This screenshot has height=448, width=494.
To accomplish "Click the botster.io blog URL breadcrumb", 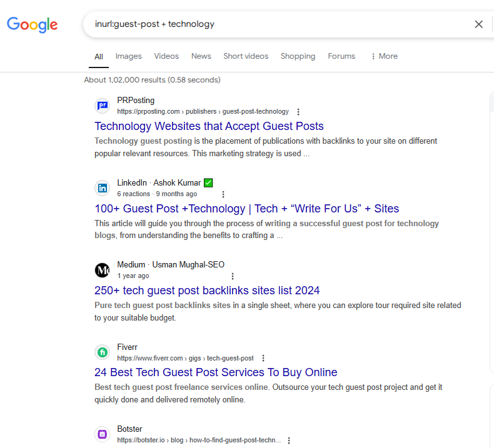I will (x=199, y=440).
